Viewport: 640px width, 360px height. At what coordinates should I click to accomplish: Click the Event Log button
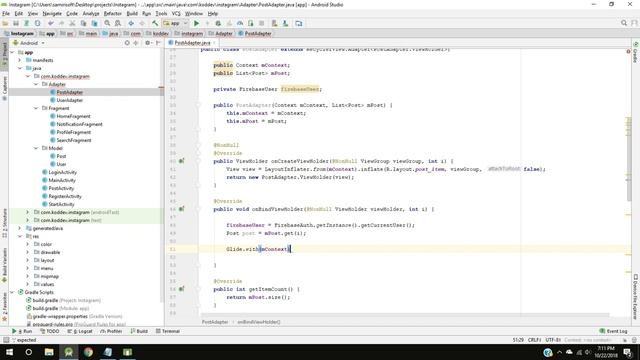[613, 331]
